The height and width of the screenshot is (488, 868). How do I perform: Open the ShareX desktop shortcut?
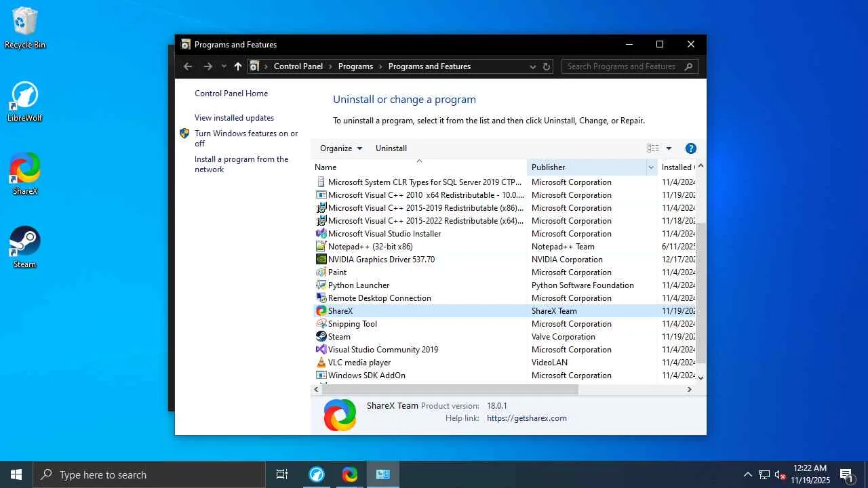tap(25, 174)
